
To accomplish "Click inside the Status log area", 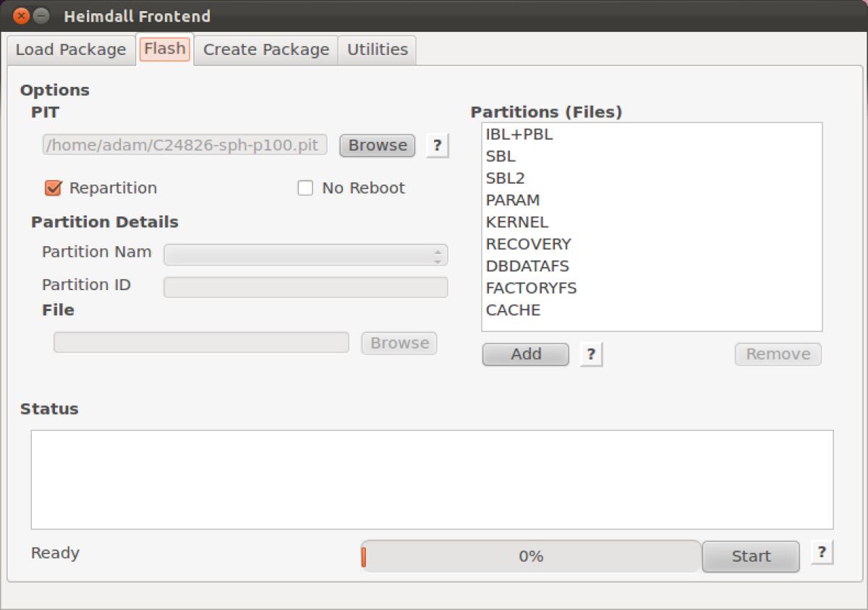I will coord(434,478).
